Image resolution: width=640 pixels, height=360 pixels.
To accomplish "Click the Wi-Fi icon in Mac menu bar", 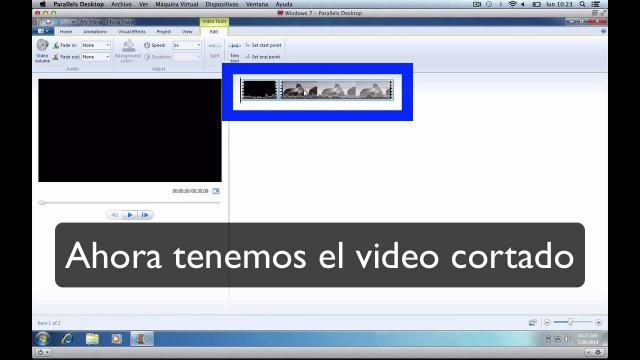I will click(x=512, y=4).
